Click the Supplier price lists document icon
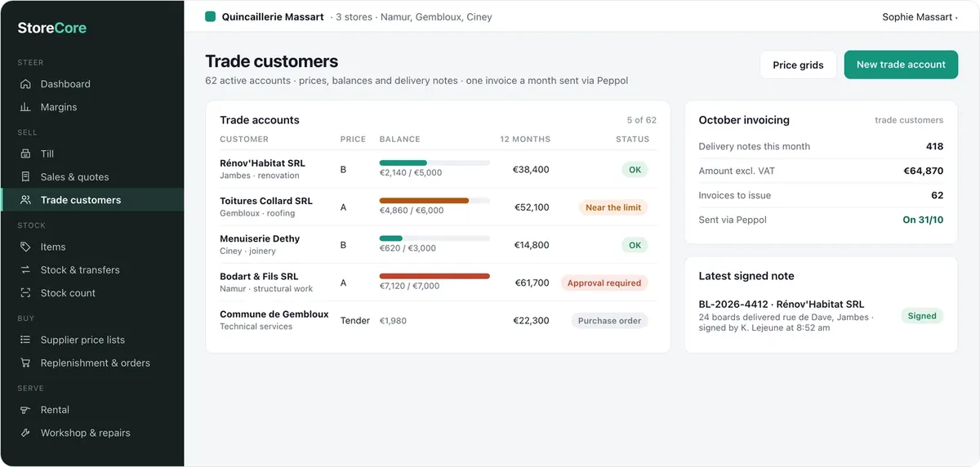 point(25,340)
